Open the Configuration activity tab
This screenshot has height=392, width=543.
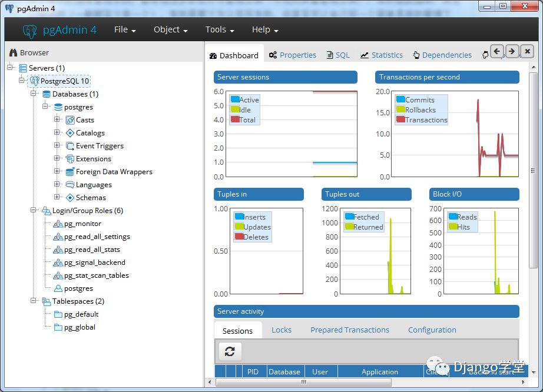click(x=432, y=330)
